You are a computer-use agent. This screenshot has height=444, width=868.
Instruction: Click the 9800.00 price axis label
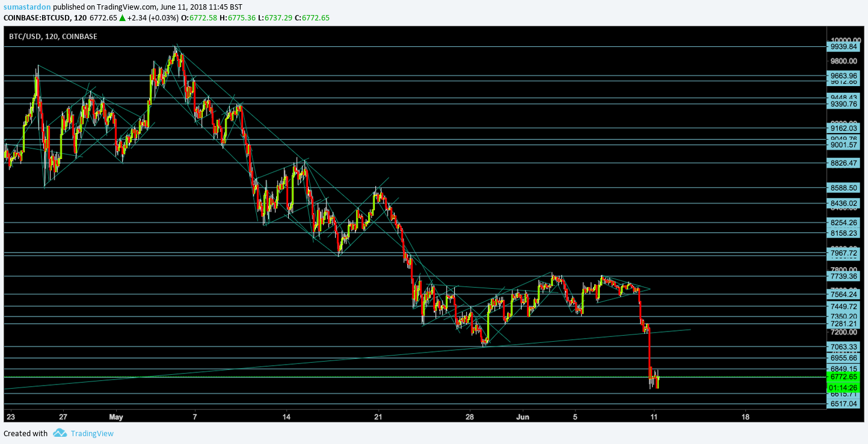[x=843, y=61]
